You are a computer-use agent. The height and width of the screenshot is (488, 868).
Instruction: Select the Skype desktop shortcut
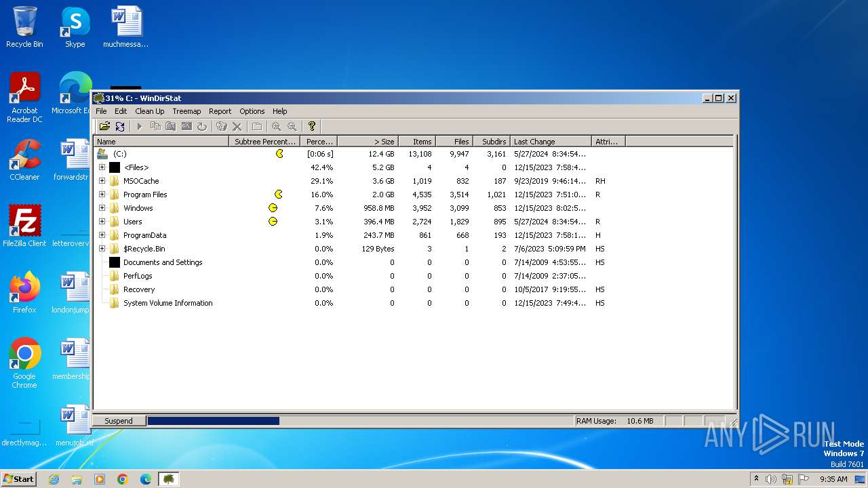tap(75, 28)
